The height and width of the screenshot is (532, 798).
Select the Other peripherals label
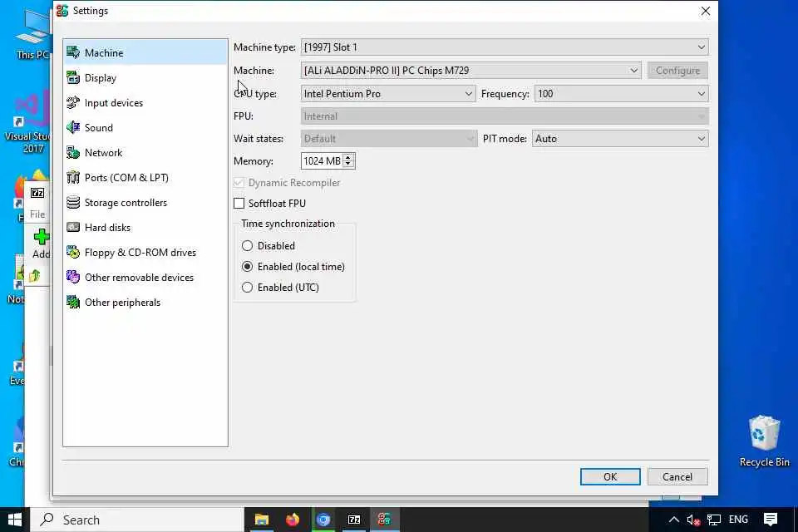pyautogui.click(x=123, y=303)
